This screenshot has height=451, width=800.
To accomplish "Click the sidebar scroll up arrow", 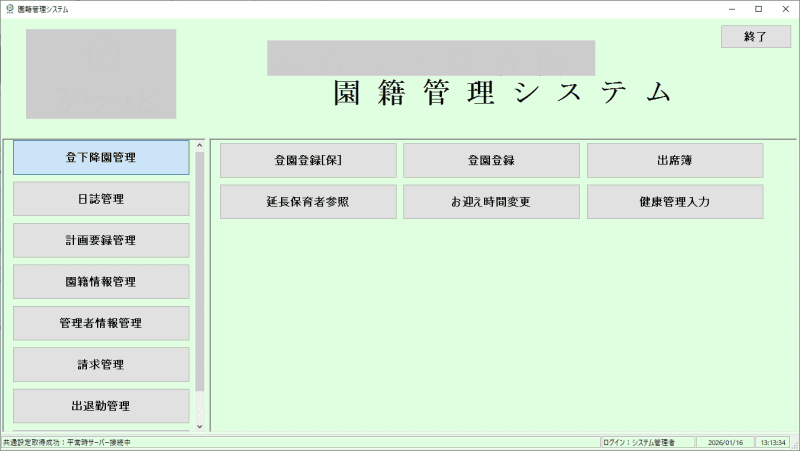I will 199,146.
